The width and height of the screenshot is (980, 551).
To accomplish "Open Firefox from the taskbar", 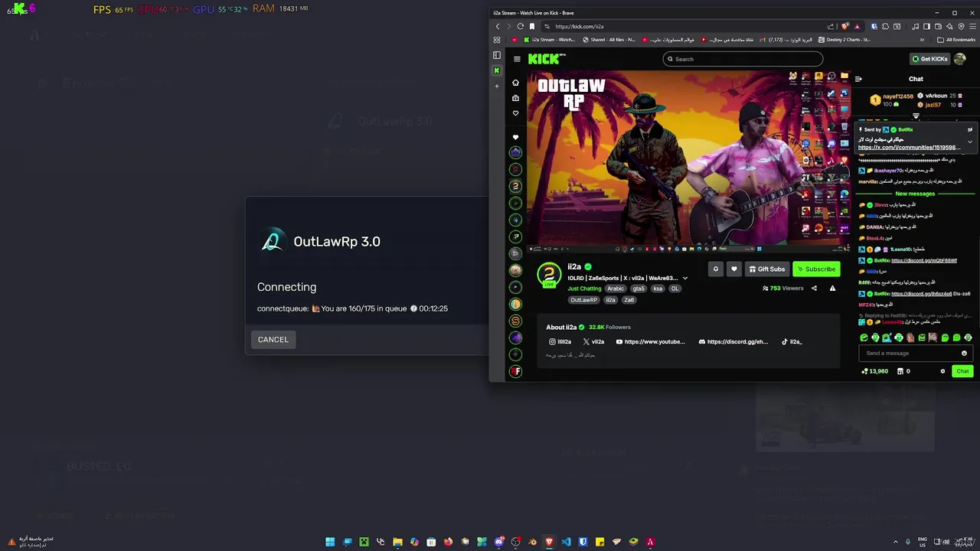I will 448,542.
